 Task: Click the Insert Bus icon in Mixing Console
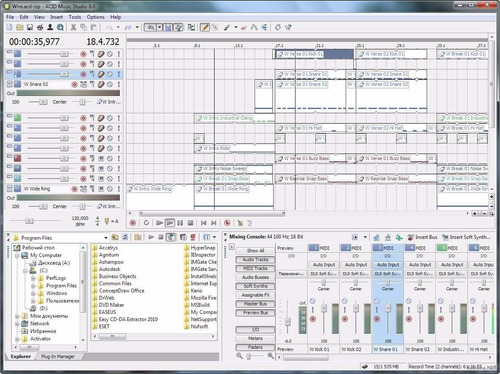tap(411, 237)
